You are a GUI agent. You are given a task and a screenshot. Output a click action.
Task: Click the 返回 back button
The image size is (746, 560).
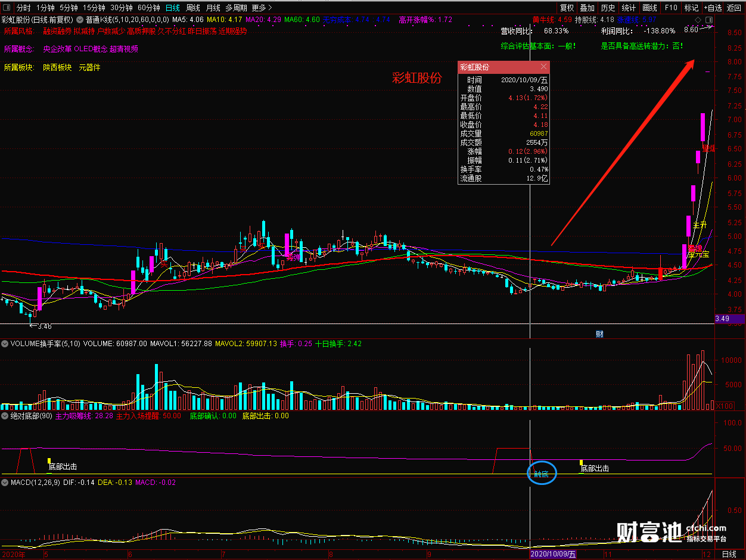point(734,8)
